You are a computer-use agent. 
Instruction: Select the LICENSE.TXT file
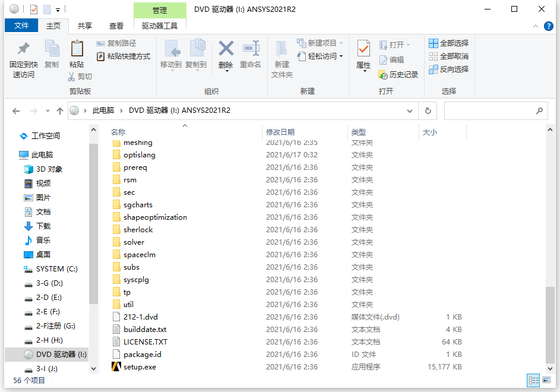(145, 342)
